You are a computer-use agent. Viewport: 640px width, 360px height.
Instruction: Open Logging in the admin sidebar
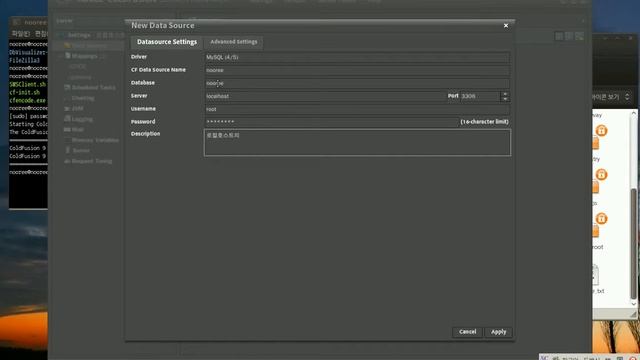(82, 119)
